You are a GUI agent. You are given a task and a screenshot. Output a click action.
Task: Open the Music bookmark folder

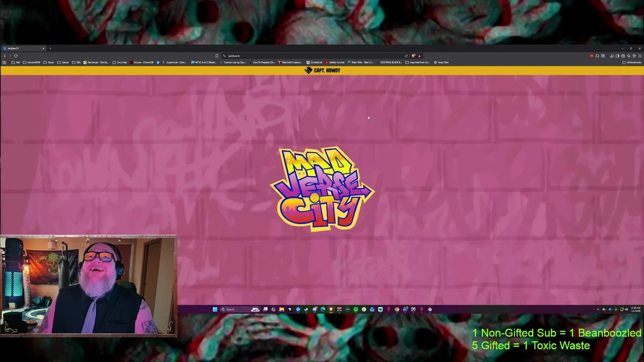pos(49,62)
